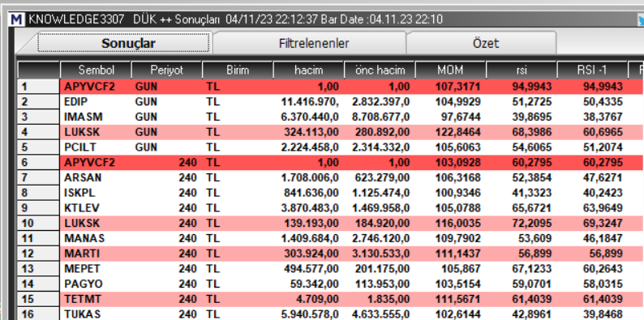The image size is (644, 320).
Task: Select row number 12 header
Action: pyautogui.click(x=39, y=254)
